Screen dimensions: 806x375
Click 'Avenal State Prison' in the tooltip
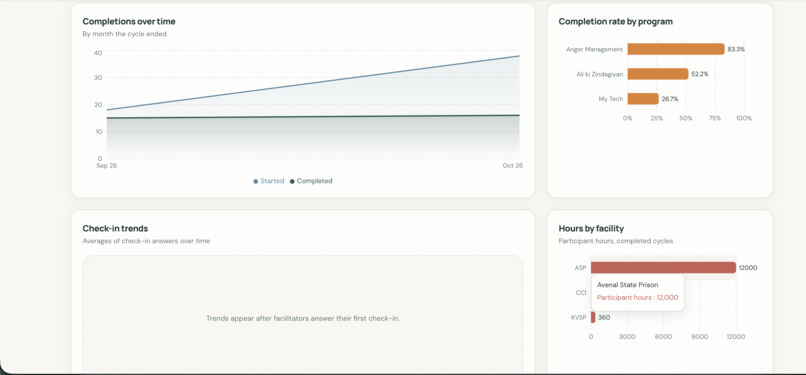[628, 285]
